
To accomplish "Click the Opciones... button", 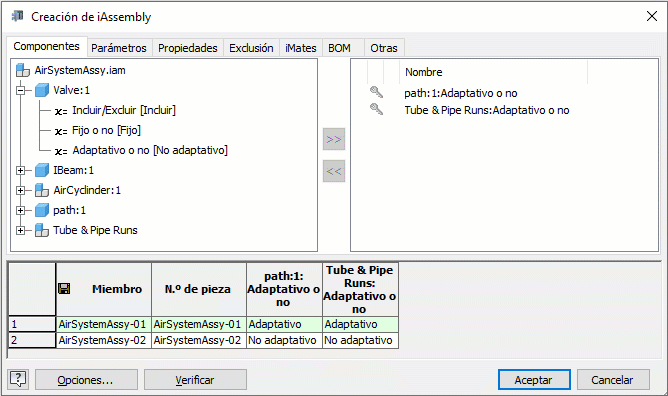I will point(86,379).
